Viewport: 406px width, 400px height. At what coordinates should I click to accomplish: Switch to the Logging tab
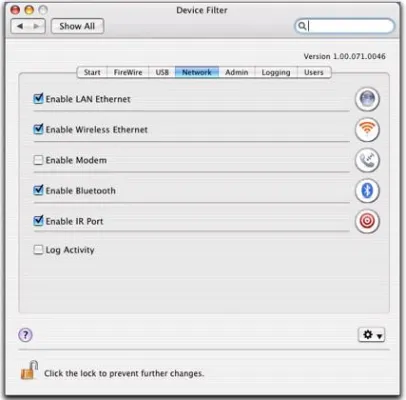coord(276,72)
